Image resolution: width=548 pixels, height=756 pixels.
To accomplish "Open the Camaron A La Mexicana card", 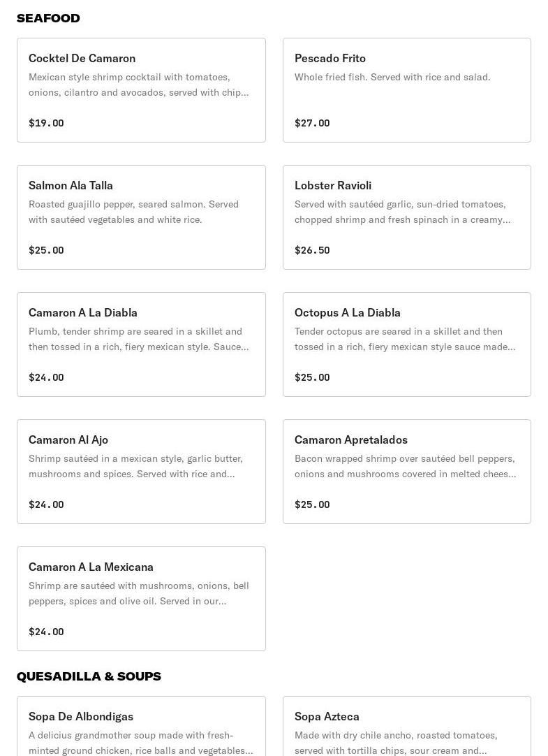I will (x=141, y=599).
